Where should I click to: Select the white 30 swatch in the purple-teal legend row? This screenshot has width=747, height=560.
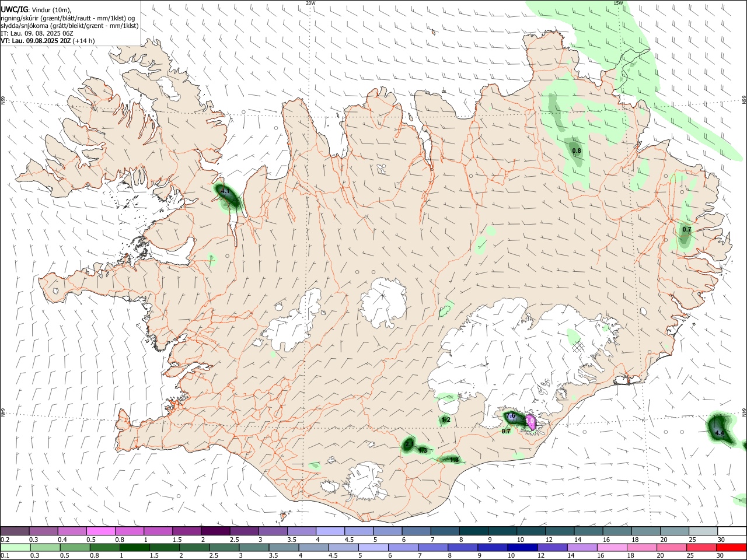click(732, 531)
